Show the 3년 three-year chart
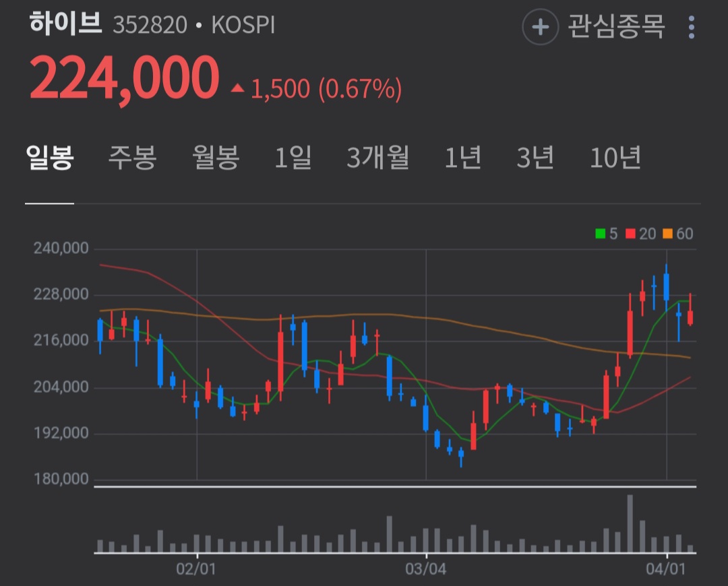This screenshot has width=728, height=586. [535, 158]
